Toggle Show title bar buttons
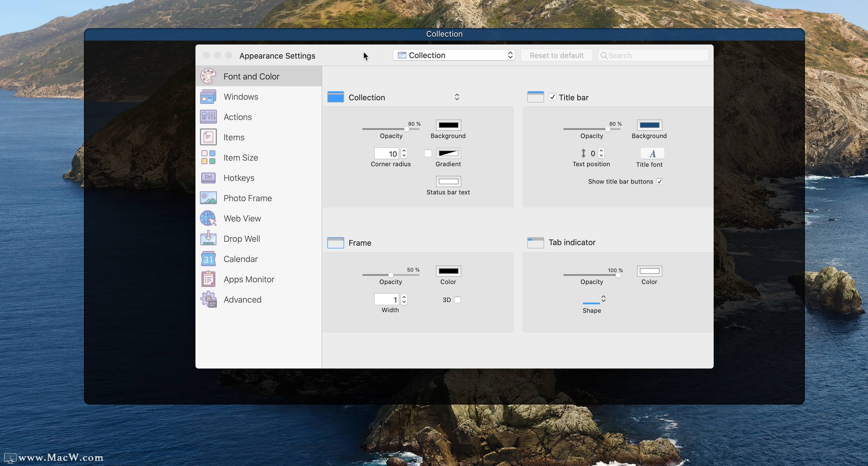Viewport: 868px width, 466px height. [661, 181]
